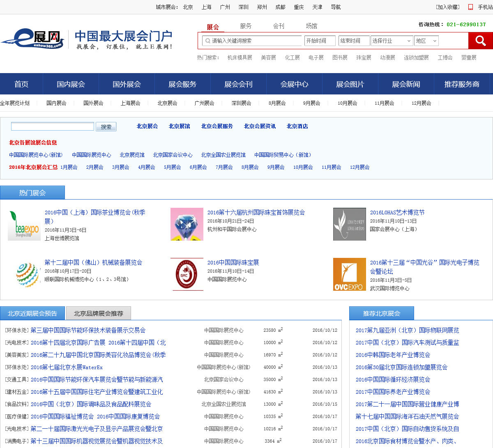The image size is (493, 448).
Task: Focus the keyword search input box
Action: pyautogui.click(x=252, y=41)
